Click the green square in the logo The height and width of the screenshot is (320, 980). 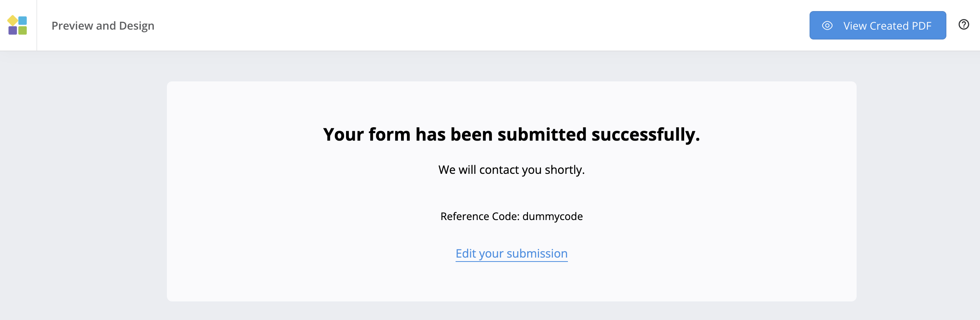pyautogui.click(x=23, y=30)
